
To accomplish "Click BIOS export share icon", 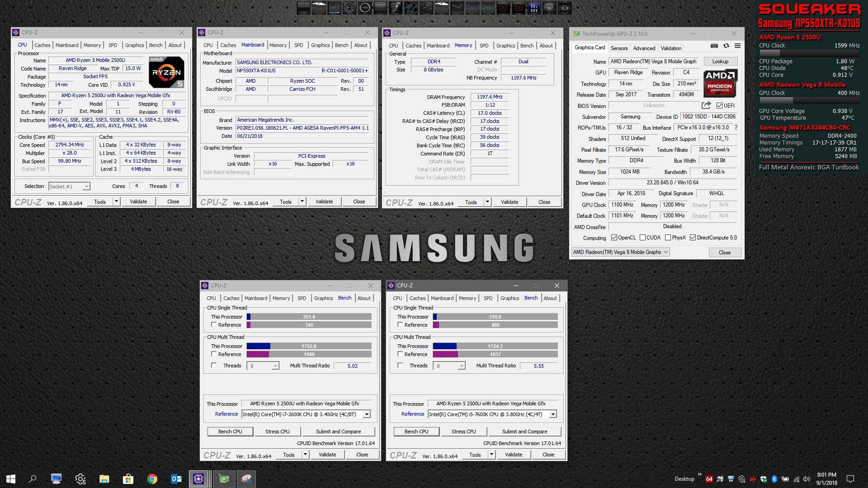I will pyautogui.click(x=706, y=105).
